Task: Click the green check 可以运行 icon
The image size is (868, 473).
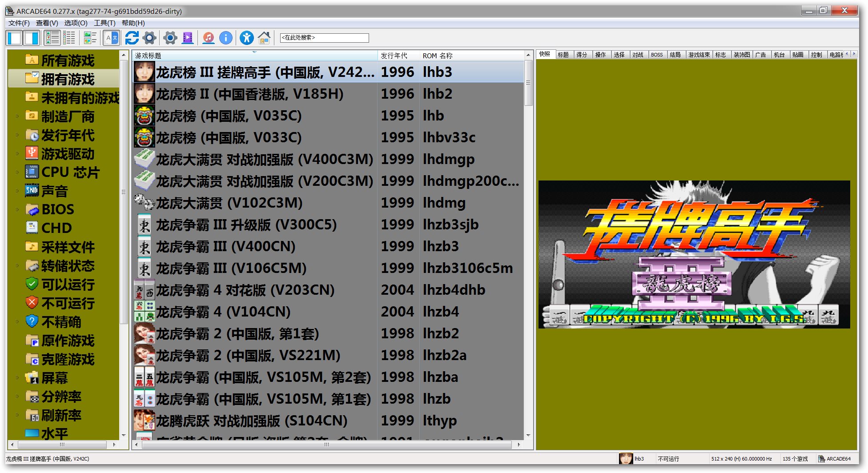Action: coord(32,283)
